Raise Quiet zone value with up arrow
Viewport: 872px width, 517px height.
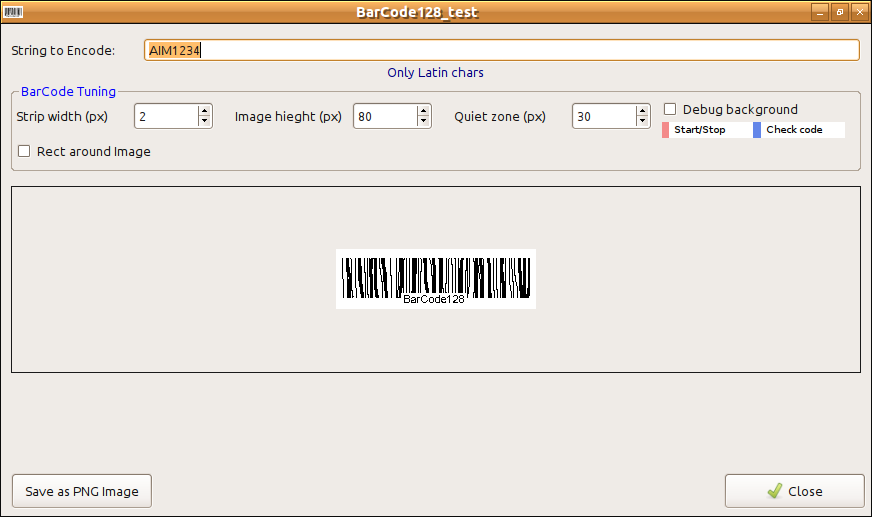pos(642,111)
